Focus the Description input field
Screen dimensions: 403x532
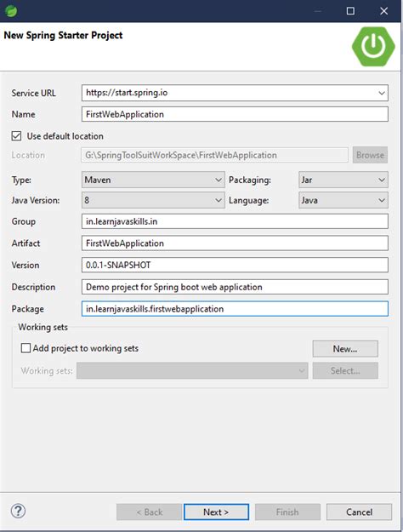point(235,287)
